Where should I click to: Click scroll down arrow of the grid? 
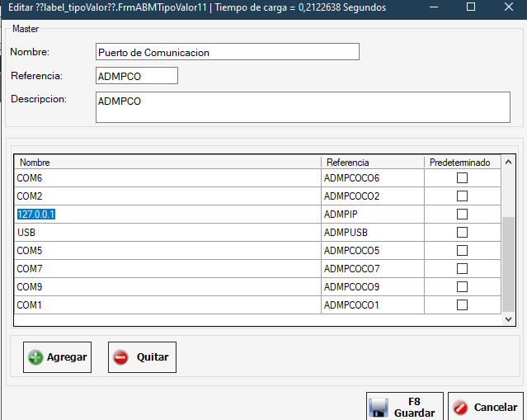[x=509, y=319]
